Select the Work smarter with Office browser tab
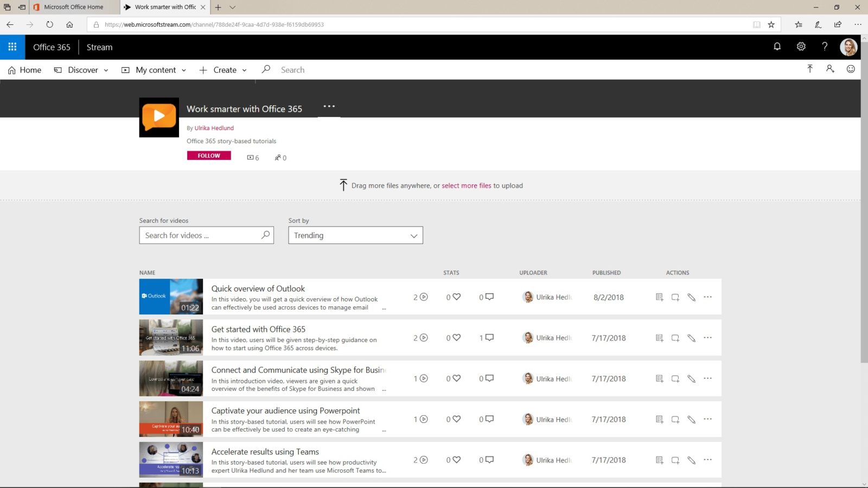 click(165, 7)
